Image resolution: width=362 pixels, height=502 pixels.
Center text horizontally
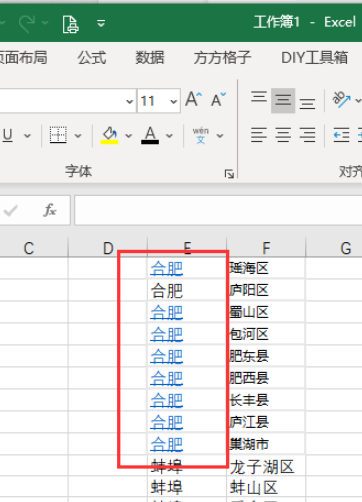pyautogui.click(x=283, y=135)
